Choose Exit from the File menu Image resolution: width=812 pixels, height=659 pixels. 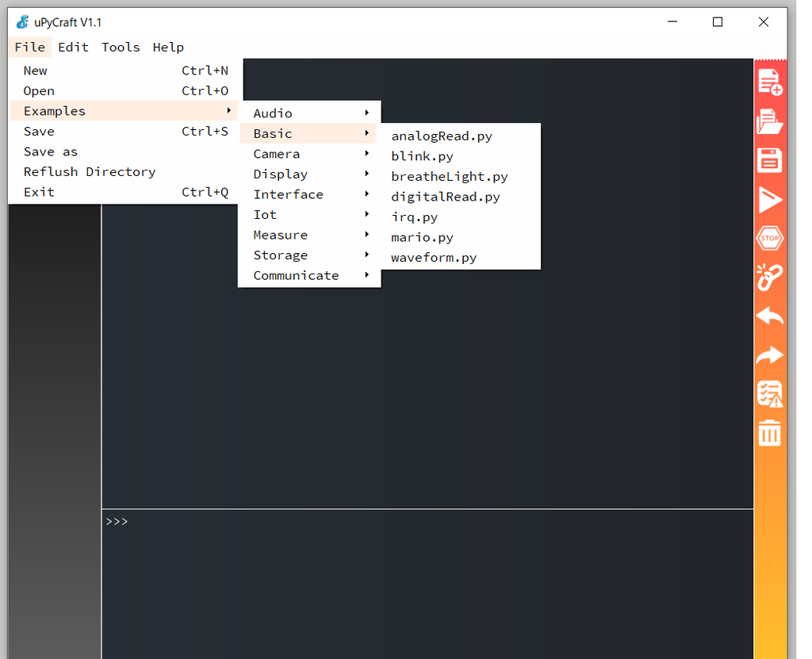[x=123, y=192]
